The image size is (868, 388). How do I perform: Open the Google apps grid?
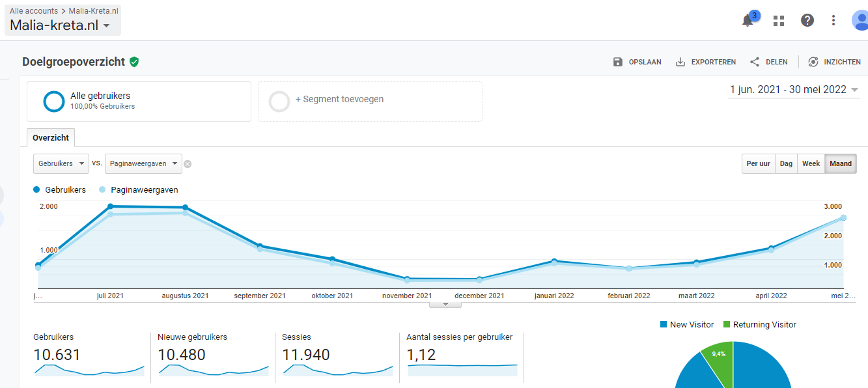coord(779,21)
